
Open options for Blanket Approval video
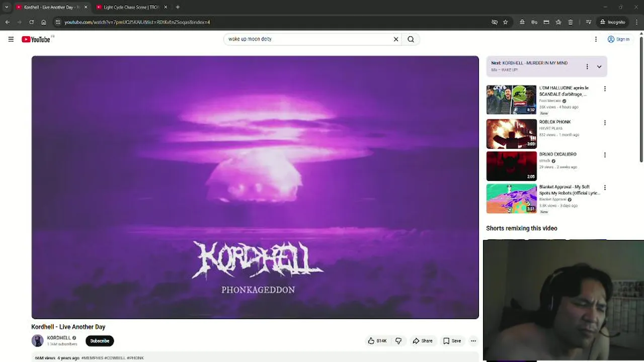605,188
